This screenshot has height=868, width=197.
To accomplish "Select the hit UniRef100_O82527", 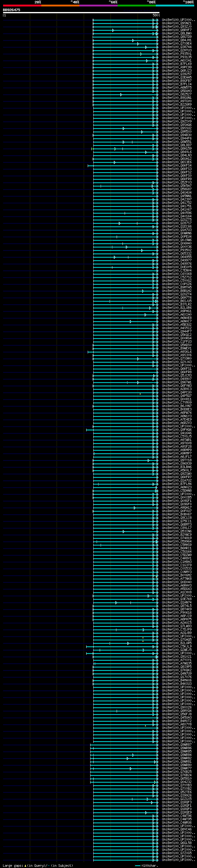I will [177, 95].
